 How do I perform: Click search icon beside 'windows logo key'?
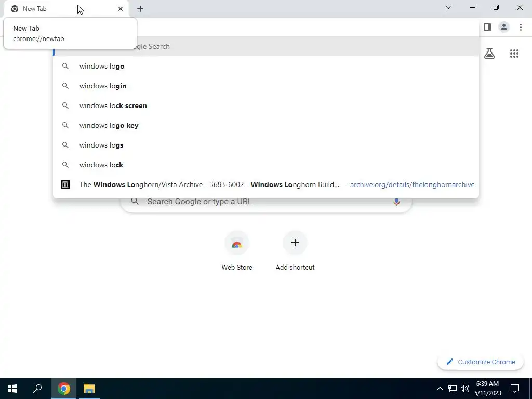65,125
